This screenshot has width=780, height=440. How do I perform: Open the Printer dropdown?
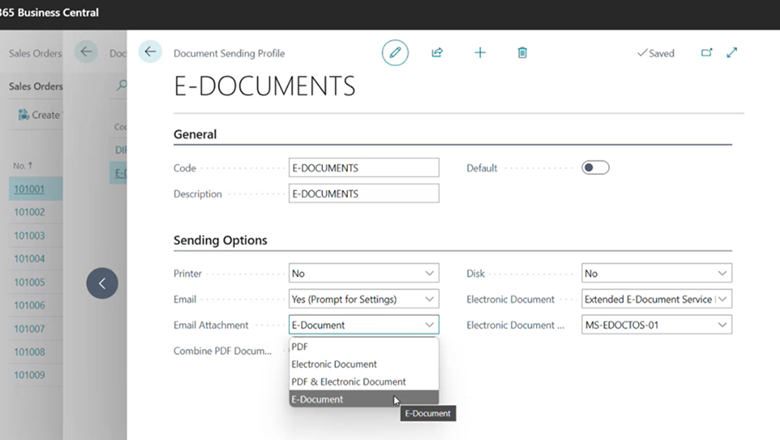tap(364, 273)
